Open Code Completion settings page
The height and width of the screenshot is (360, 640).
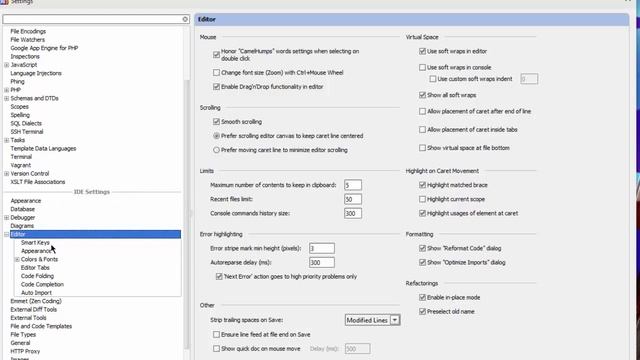pyautogui.click(x=42, y=284)
